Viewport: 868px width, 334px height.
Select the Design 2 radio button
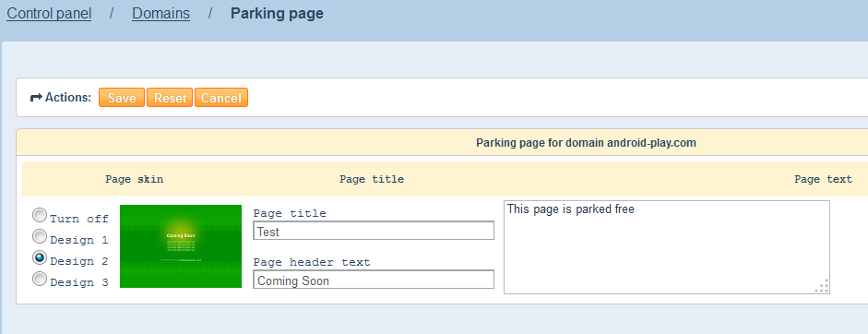pos(40,257)
